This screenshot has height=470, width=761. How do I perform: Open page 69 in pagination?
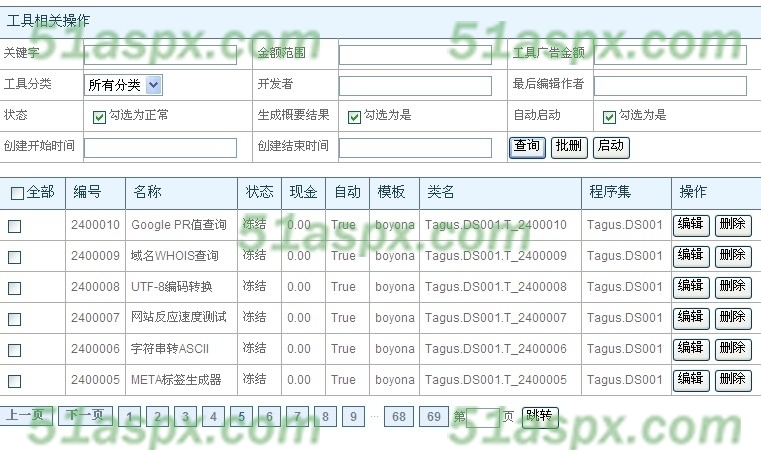coord(434,417)
